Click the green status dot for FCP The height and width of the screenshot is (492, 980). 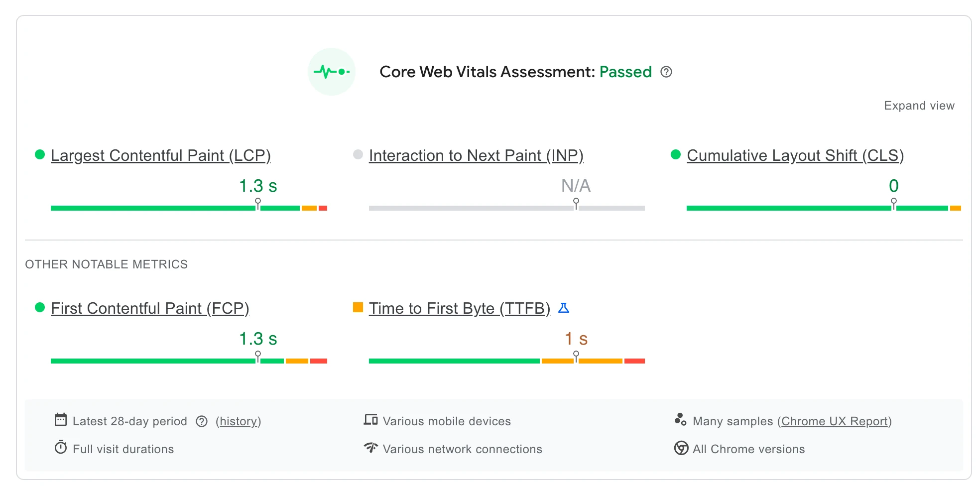tap(40, 307)
